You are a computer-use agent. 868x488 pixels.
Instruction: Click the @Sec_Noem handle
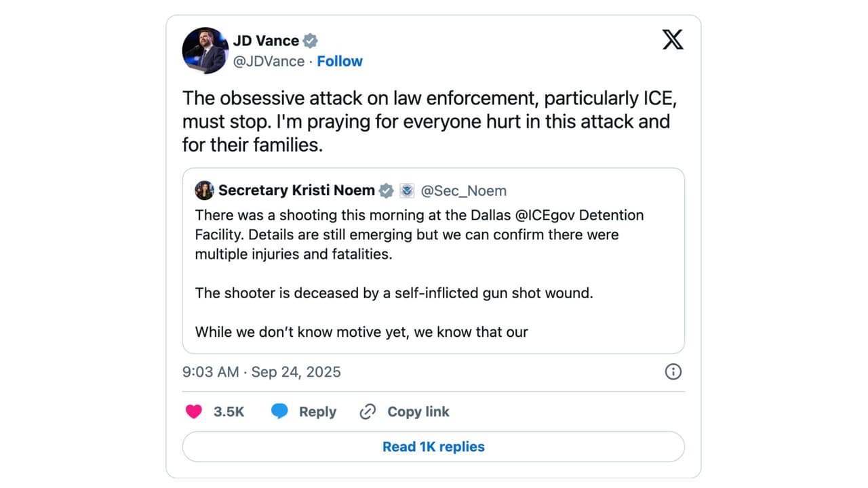click(x=464, y=190)
